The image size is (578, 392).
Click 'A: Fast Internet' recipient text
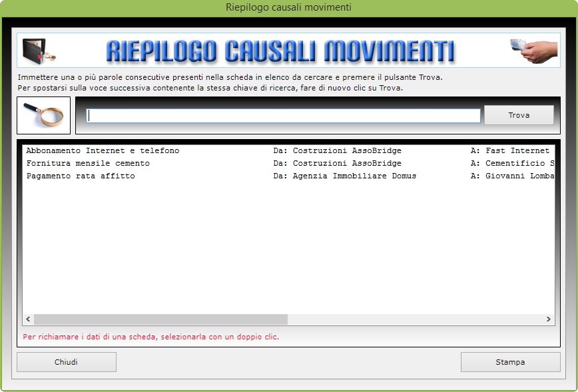coord(510,150)
